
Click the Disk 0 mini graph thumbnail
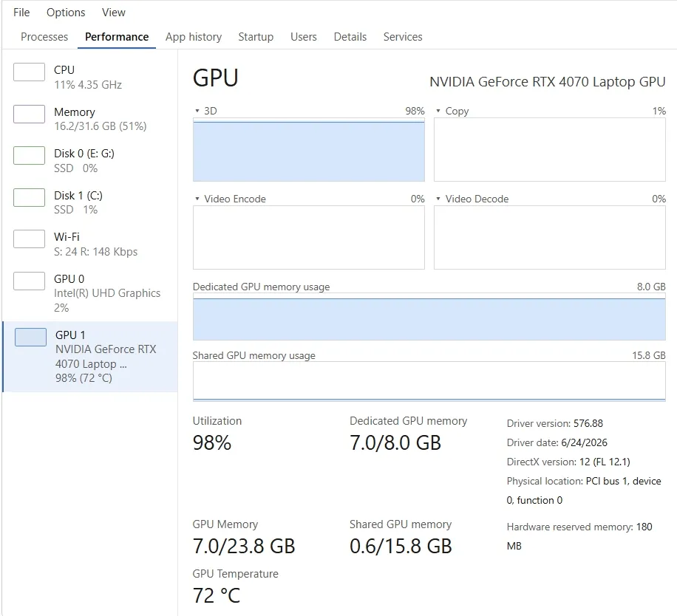29,156
